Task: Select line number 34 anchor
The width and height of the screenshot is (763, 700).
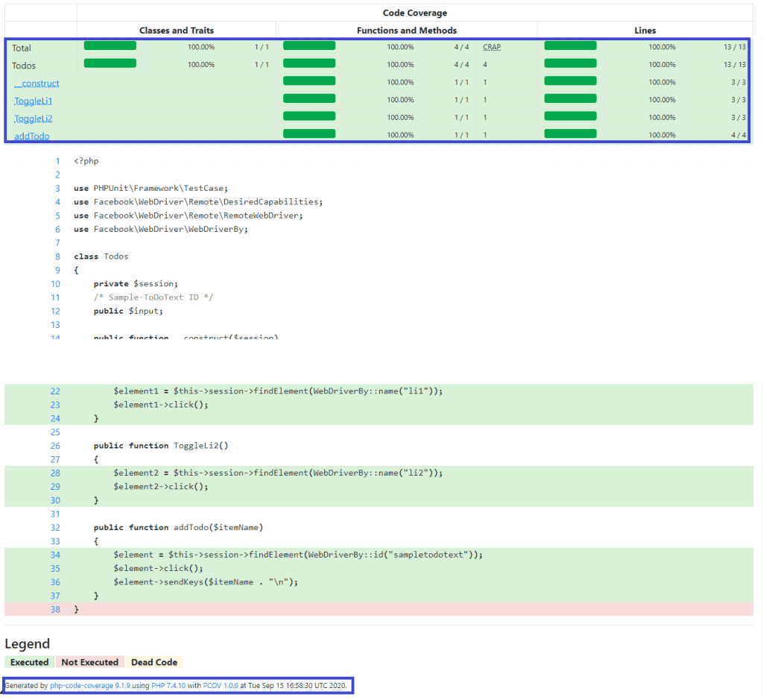Action: pos(56,555)
